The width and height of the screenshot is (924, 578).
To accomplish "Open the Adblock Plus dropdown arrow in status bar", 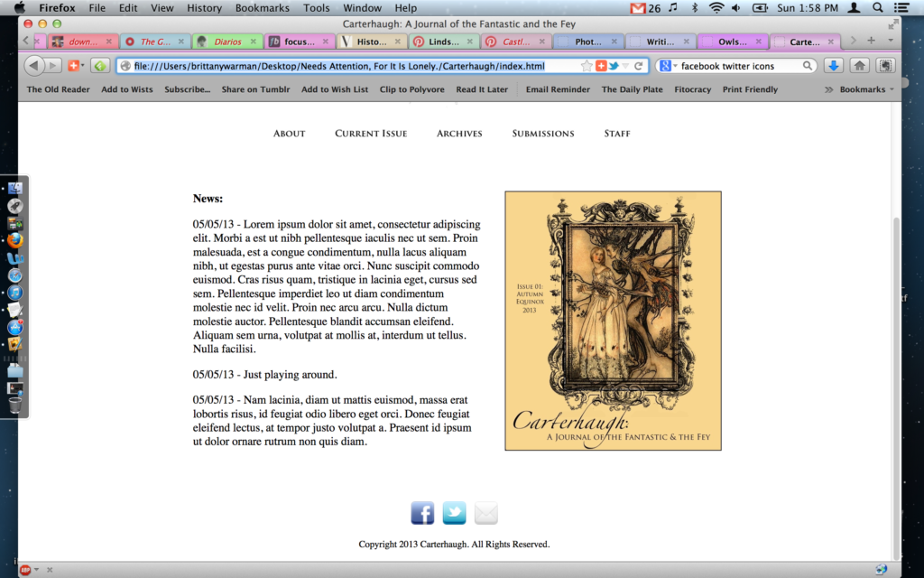I will click(36, 570).
